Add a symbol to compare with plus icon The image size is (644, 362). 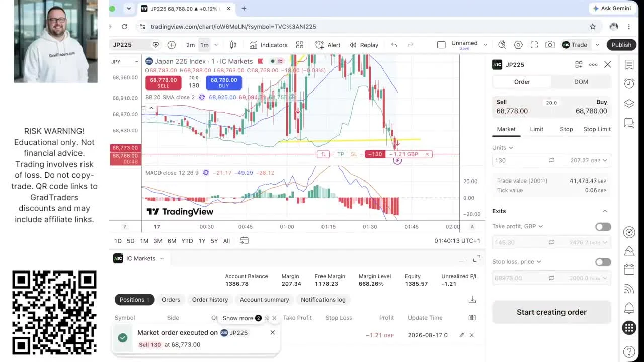click(x=172, y=45)
